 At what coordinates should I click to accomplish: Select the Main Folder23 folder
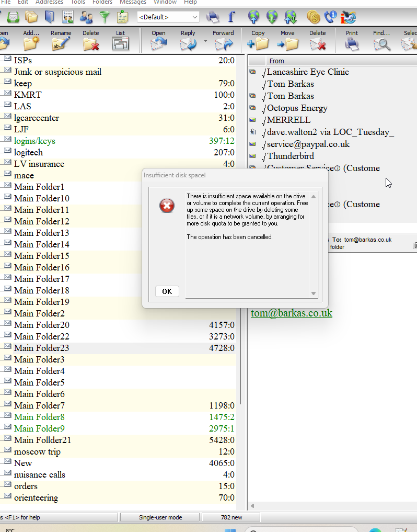coord(42,348)
